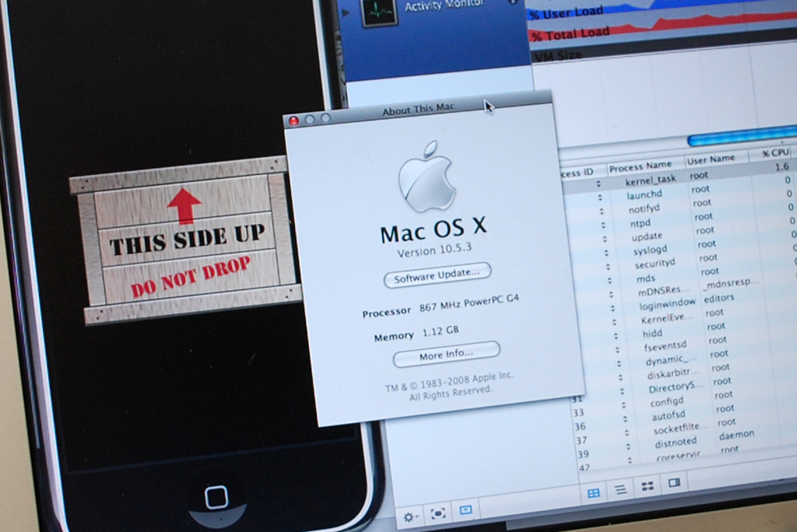
Task: Select the autofsd process
Action: pyautogui.click(x=669, y=415)
